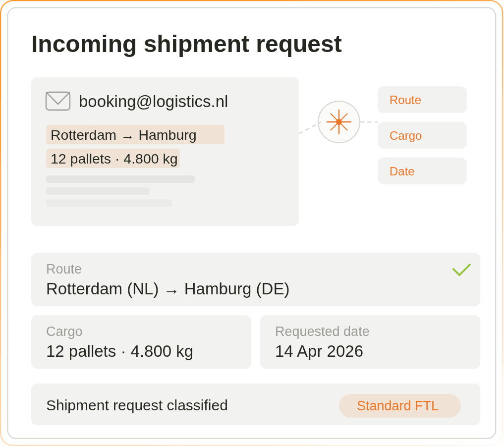This screenshot has width=504, height=446.
Task: Open the booking@logistics.nl sender address
Action: click(153, 102)
